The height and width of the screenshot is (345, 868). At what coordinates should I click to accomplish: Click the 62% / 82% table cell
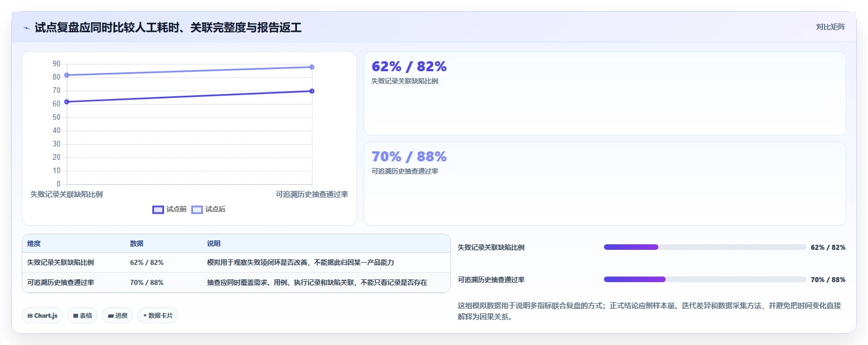(x=147, y=263)
